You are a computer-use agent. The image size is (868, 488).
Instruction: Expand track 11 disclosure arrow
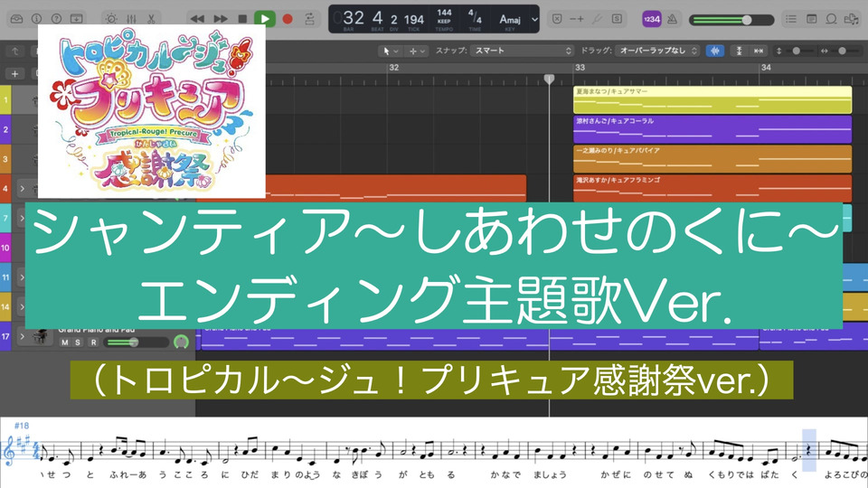pyautogui.click(x=22, y=277)
